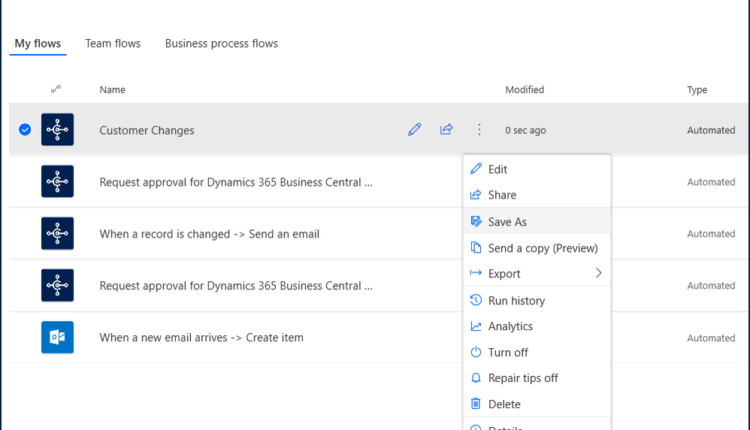Select Turn off in the flow menu
The image size is (750, 430).
pos(508,353)
